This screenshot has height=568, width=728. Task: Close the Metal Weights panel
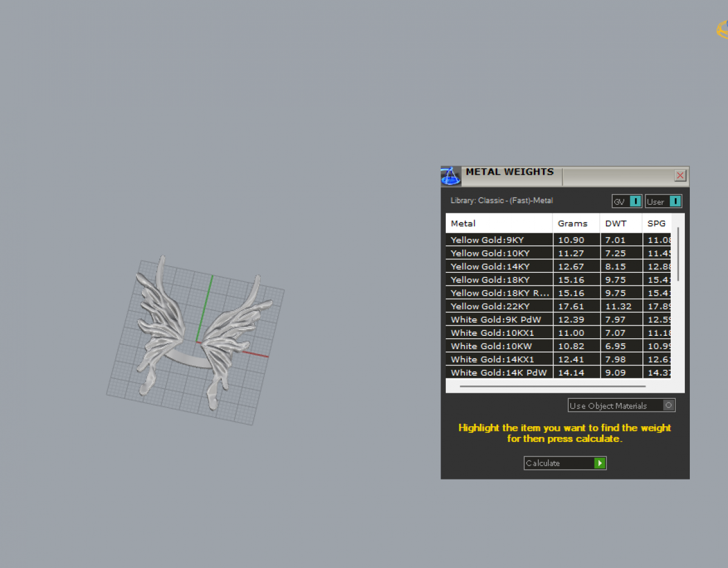680,176
